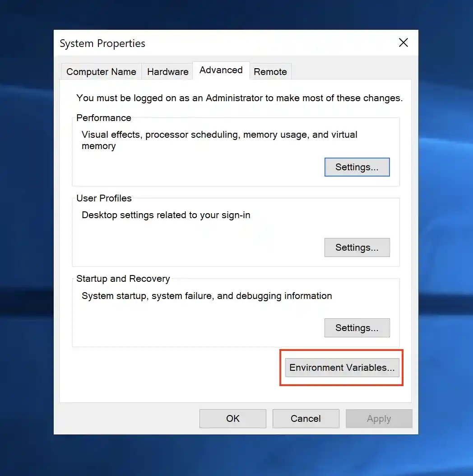The width and height of the screenshot is (473, 476).
Task: Open User Profiles Settings
Action: 357,247
